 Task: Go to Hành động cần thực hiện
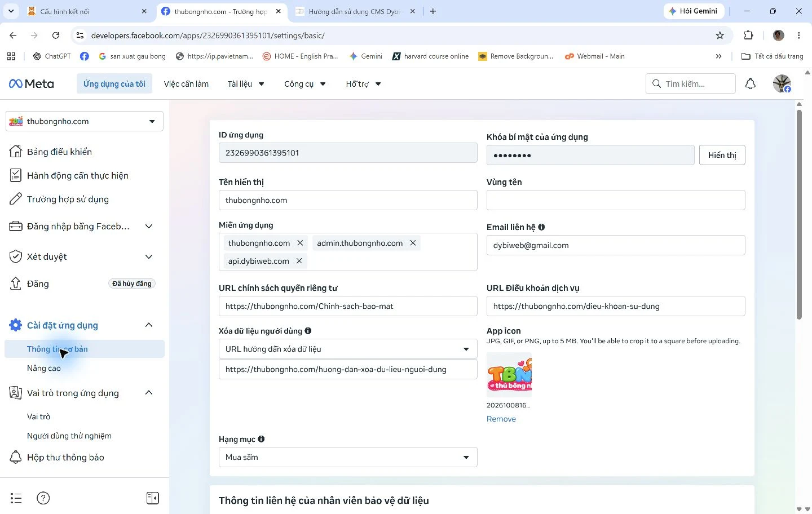tap(69, 175)
